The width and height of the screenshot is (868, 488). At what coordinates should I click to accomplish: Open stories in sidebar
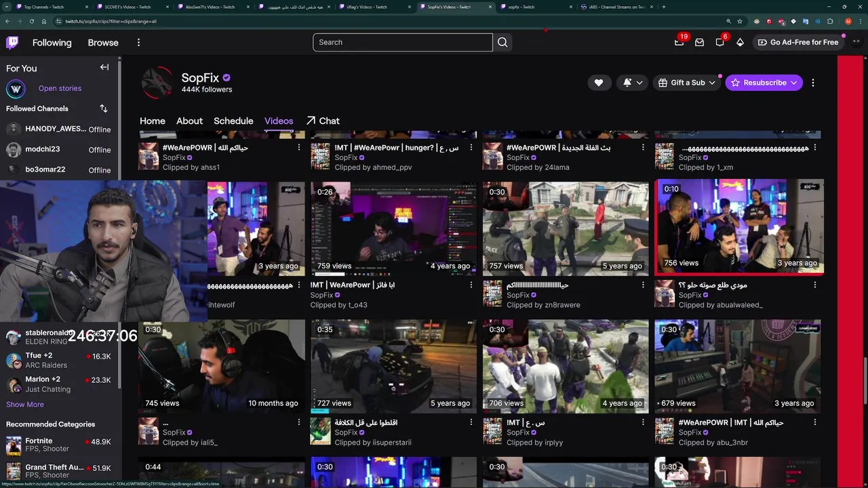coord(60,88)
